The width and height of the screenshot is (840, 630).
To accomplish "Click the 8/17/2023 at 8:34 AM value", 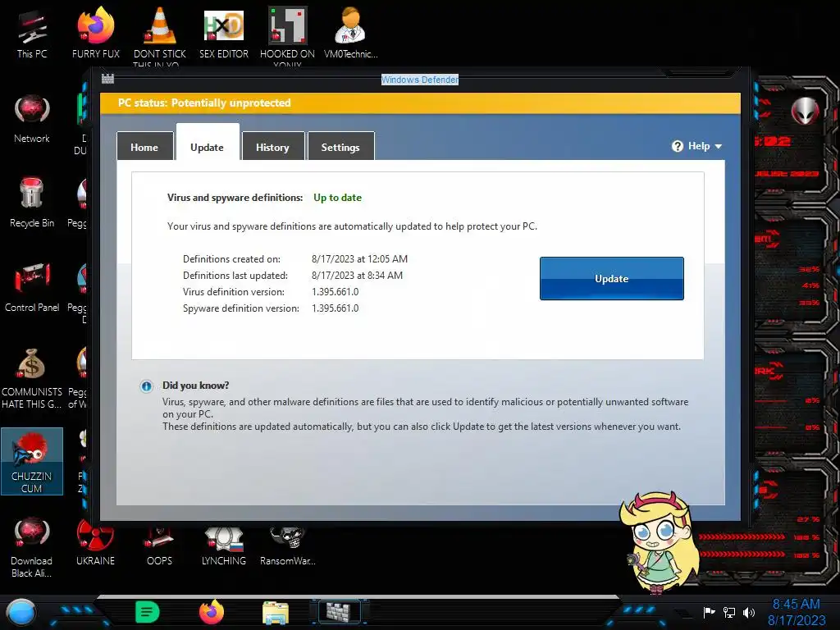I will 357,276.
